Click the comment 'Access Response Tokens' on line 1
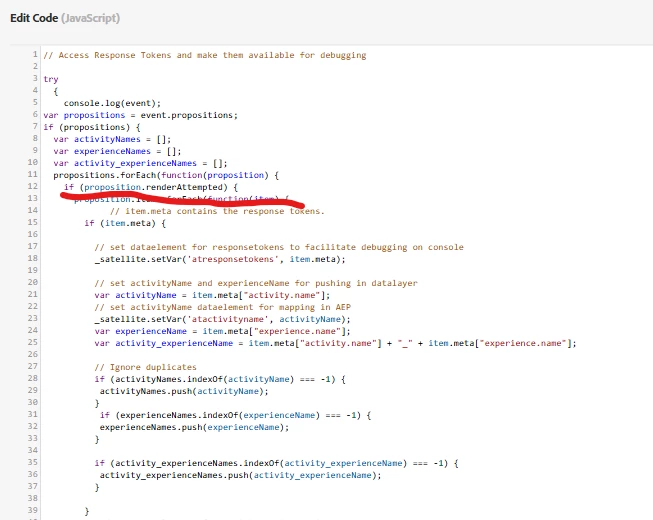The image size is (653, 520). [115, 55]
